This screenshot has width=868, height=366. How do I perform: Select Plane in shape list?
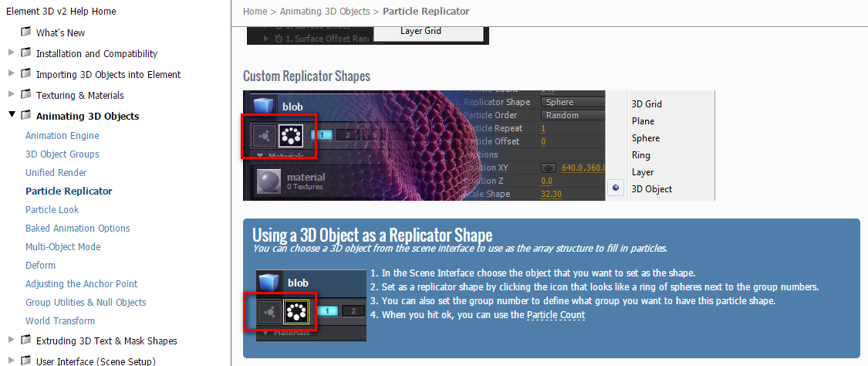coord(643,121)
